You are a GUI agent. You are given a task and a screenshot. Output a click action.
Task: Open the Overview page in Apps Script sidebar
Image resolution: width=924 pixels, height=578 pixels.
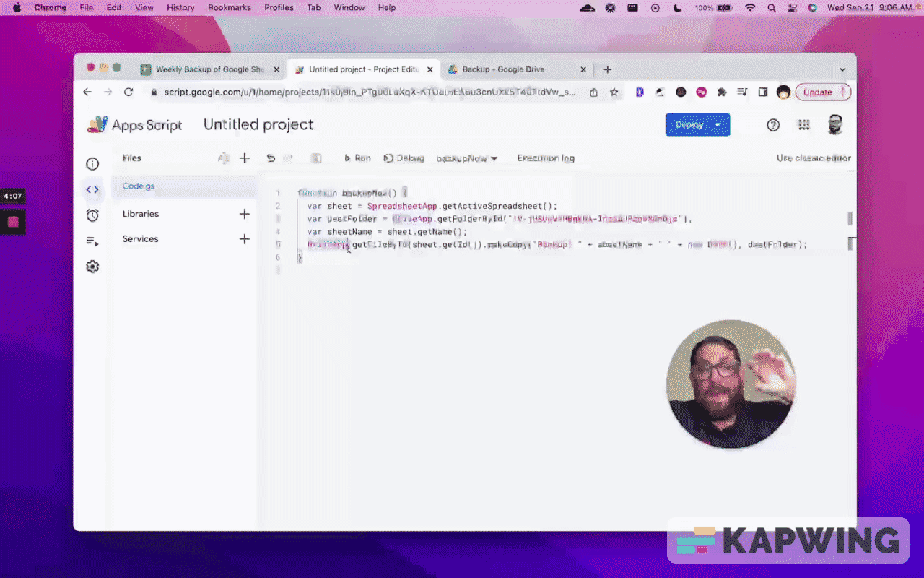(x=92, y=164)
